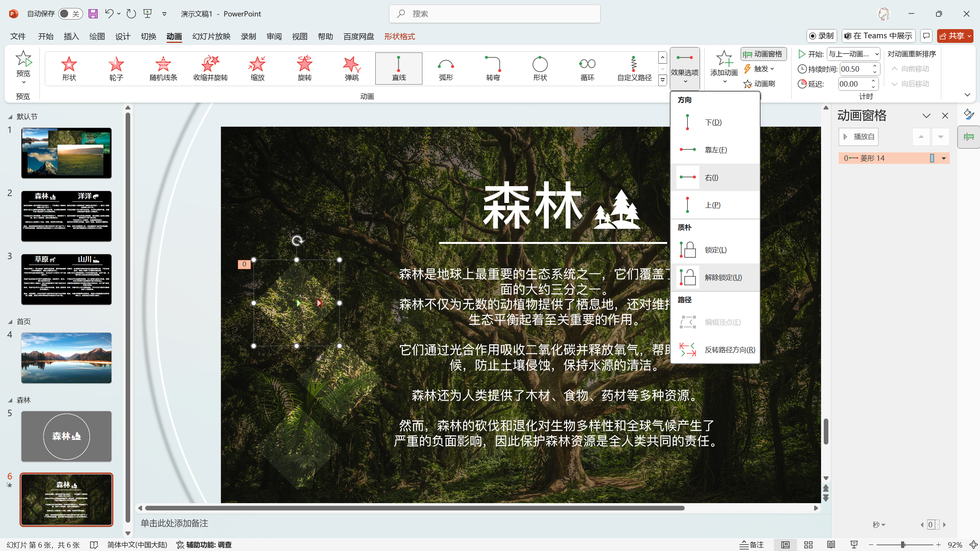Viewport: 980px width, 551px height.
Task: Switch to the 插入 insert tab
Action: click(x=71, y=36)
